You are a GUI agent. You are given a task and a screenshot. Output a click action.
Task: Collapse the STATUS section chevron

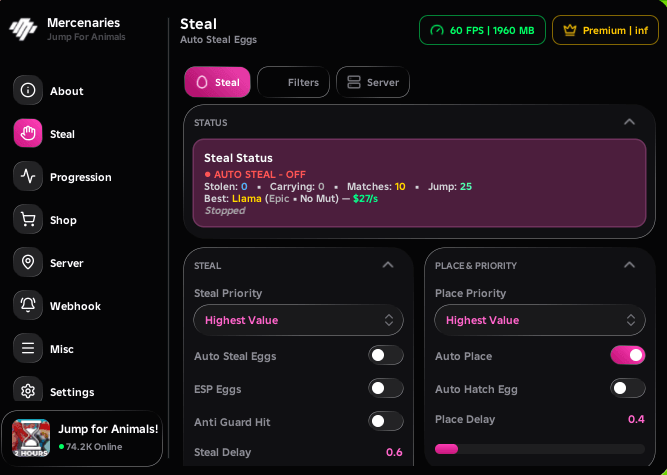pos(629,122)
